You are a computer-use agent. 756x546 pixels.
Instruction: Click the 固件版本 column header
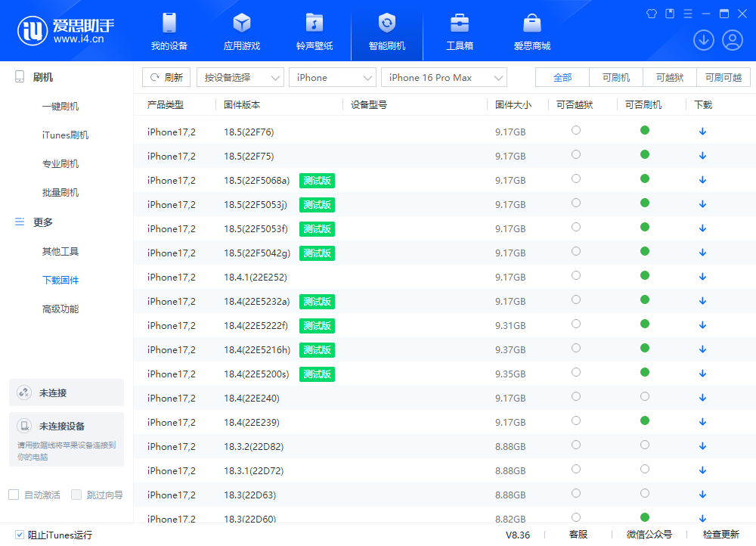(242, 104)
